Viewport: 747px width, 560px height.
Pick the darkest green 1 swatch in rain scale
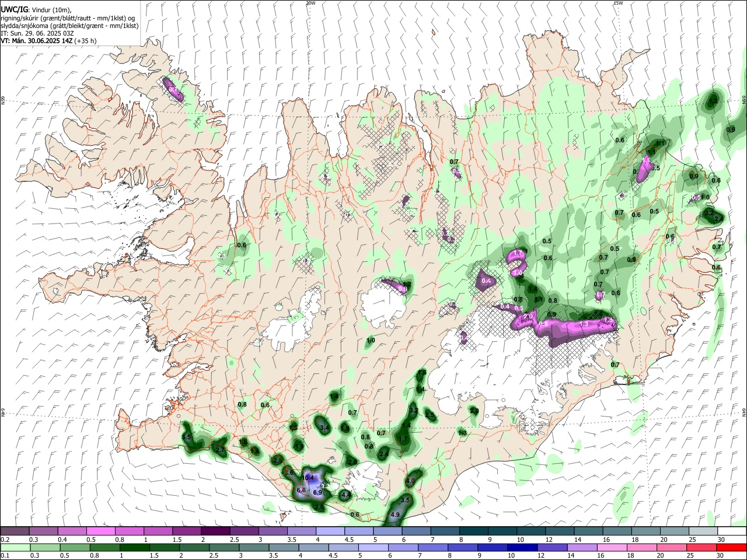tap(134, 548)
